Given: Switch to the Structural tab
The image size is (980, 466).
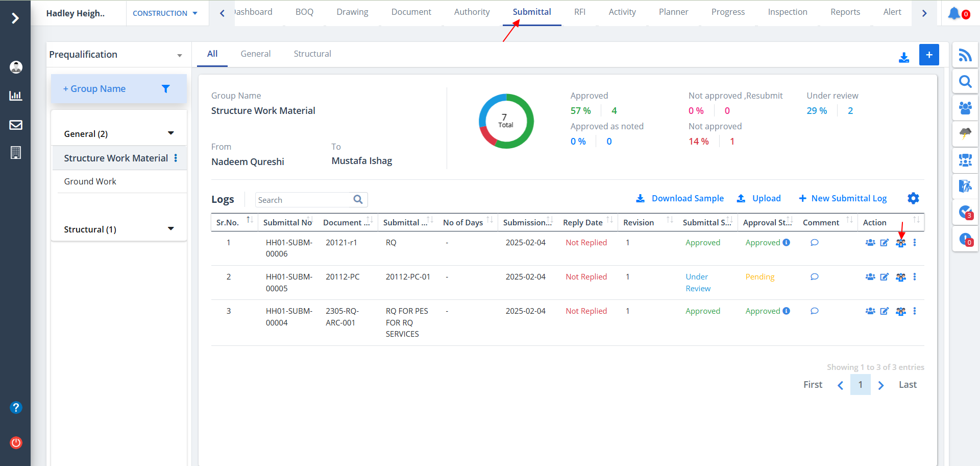Looking at the screenshot, I should tap(312, 54).
